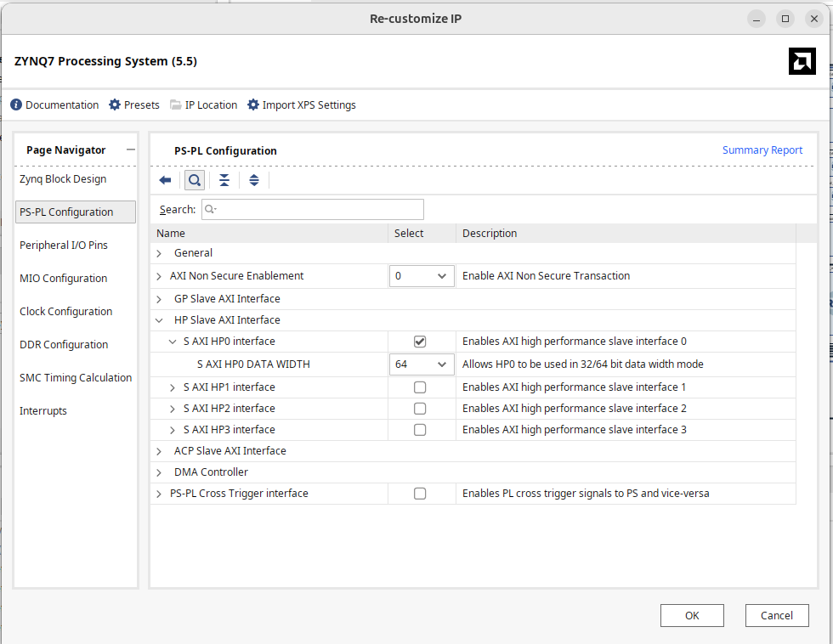Open Documentation info icon

tap(16, 105)
